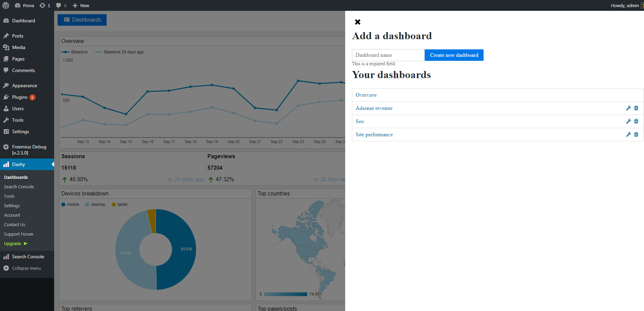Open Dashy Search Console submenu item
This screenshot has width=644, height=311.
(19, 187)
